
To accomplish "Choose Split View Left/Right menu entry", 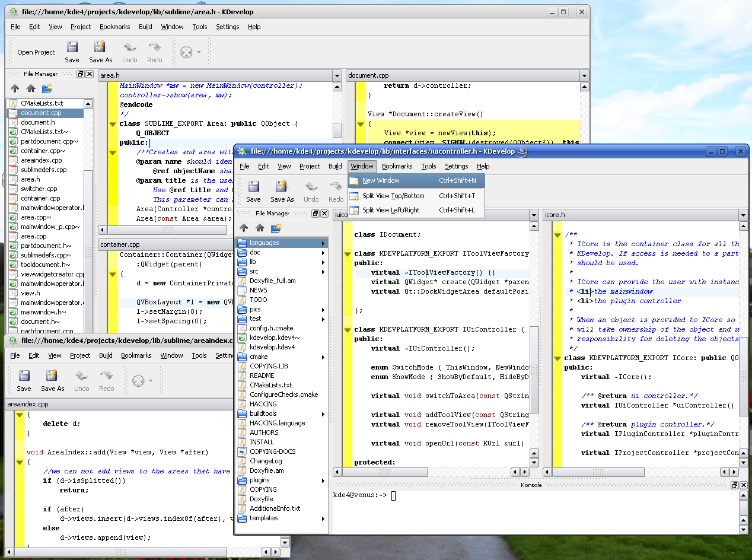I will (416, 210).
